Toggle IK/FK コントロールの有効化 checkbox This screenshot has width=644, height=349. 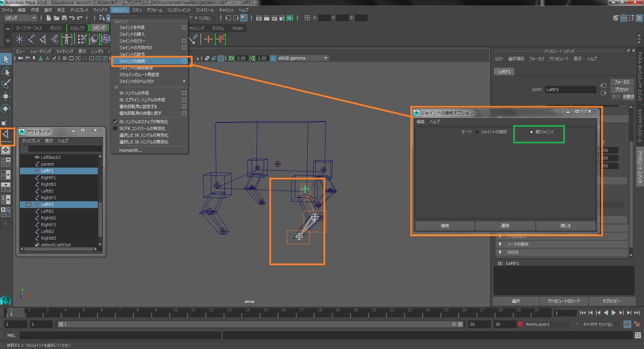coord(115,128)
